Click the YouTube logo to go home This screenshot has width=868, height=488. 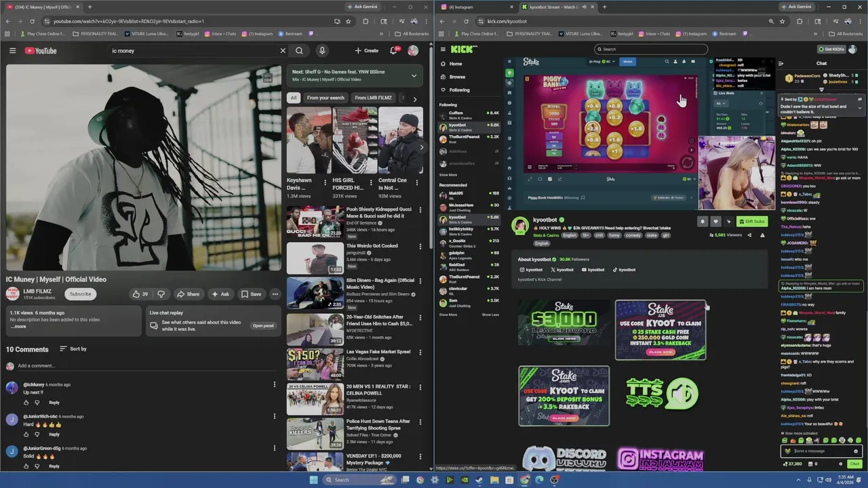pyautogui.click(x=41, y=51)
